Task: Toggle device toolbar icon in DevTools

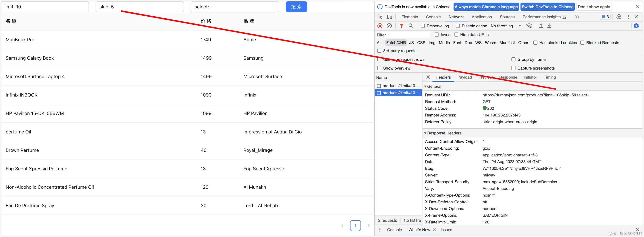Action: click(389, 17)
